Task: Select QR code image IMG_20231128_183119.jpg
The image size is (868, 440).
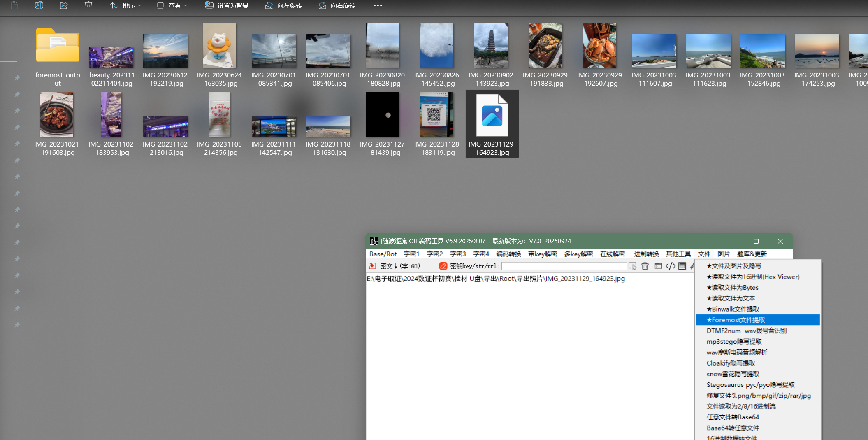Action: click(x=437, y=114)
